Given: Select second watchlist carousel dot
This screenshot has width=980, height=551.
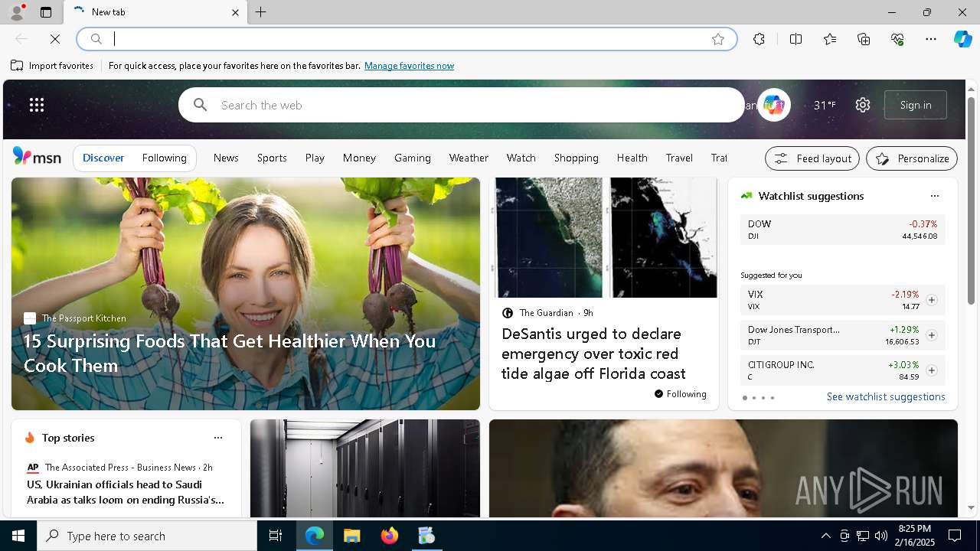Looking at the screenshot, I should [754, 398].
